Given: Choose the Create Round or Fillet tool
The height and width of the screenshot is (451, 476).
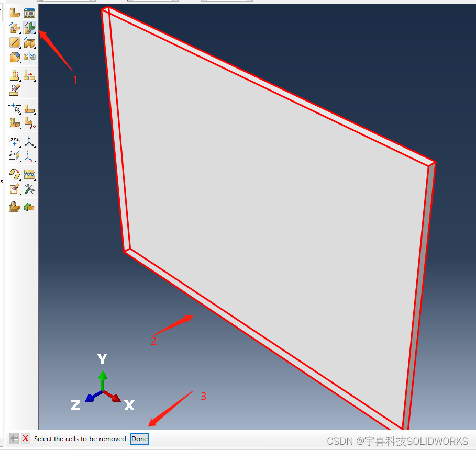Looking at the screenshot, I should click(14, 57).
